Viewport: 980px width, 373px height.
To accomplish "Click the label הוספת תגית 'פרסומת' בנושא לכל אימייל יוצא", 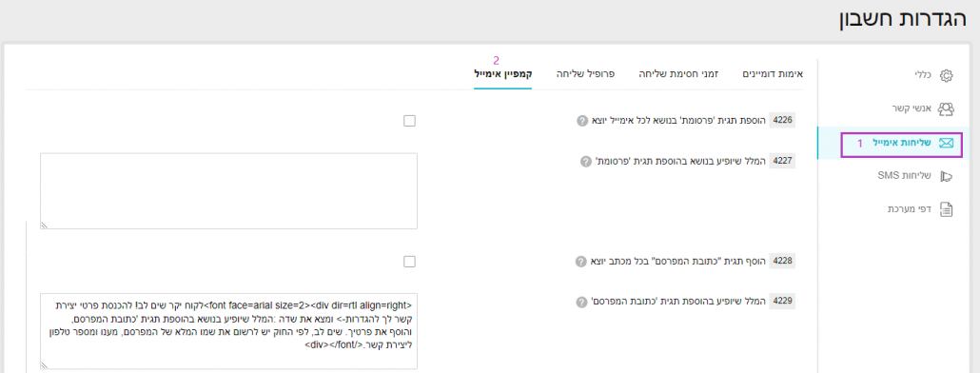I will pos(677,121).
